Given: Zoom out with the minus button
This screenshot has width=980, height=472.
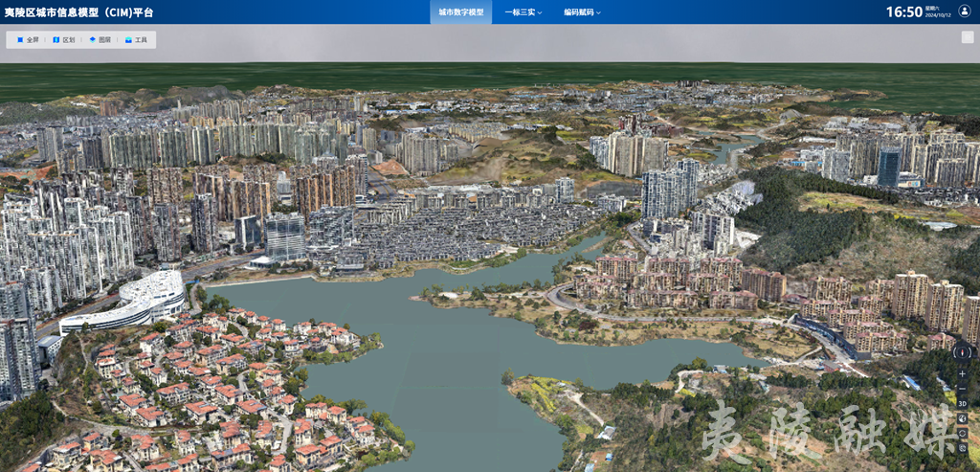Looking at the screenshot, I should coord(962,388).
